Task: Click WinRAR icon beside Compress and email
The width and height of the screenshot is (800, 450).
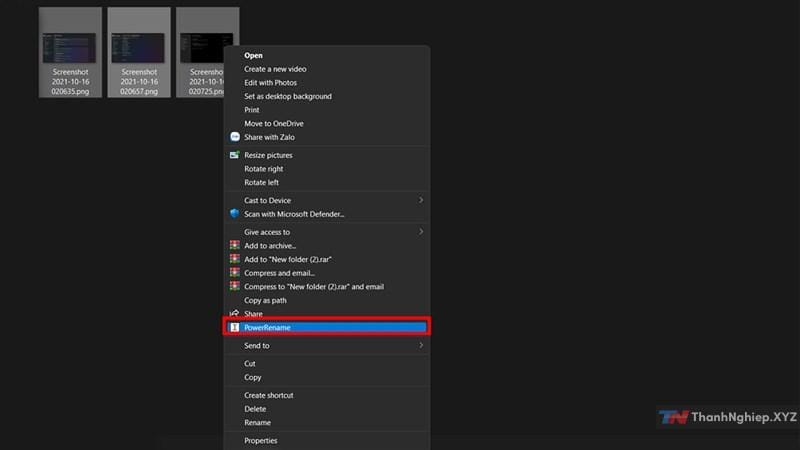Action: (235, 272)
